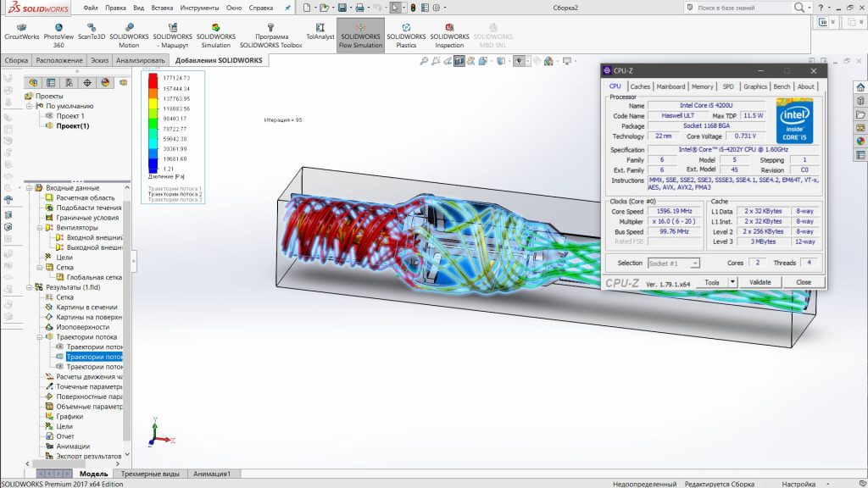Click the Tools button in CPU-Z
868x488 pixels.
712,282
